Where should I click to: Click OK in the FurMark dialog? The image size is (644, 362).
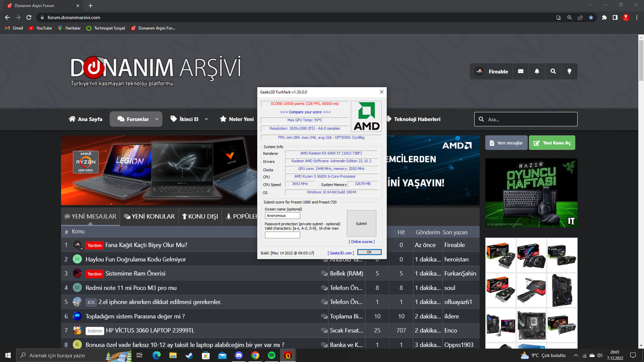click(x=369, y=252)
